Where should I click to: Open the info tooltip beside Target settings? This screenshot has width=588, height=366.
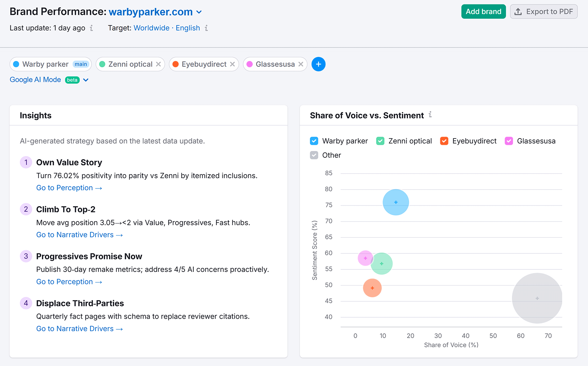207,28
